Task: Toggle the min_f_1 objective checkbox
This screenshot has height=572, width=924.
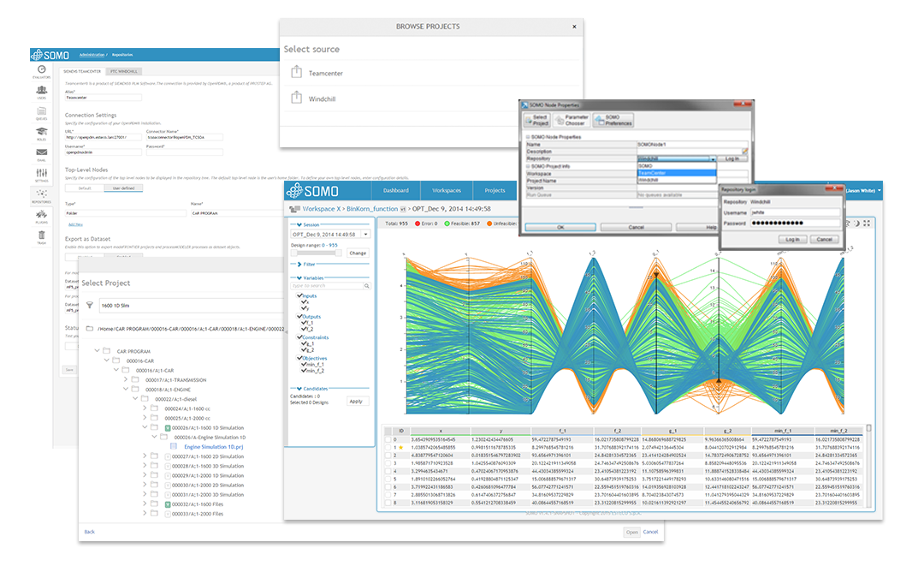Action: (304, 364)
